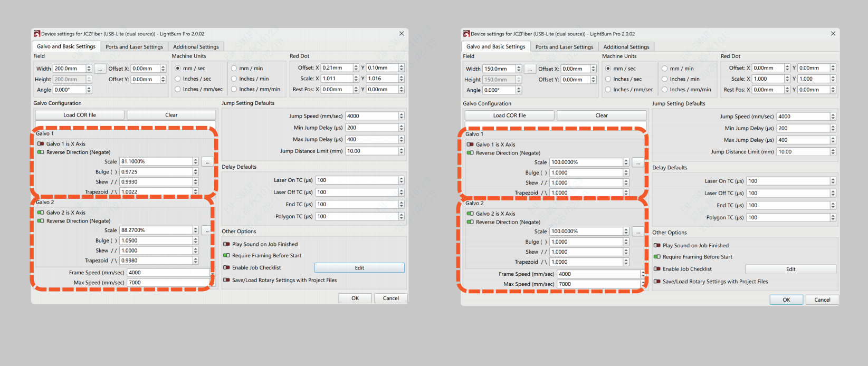The width and height of the screenshot is (868, 366).
Task: Click Max Speed field 7000 in right window
Action: pyautogui.click(x=598, y=284)
